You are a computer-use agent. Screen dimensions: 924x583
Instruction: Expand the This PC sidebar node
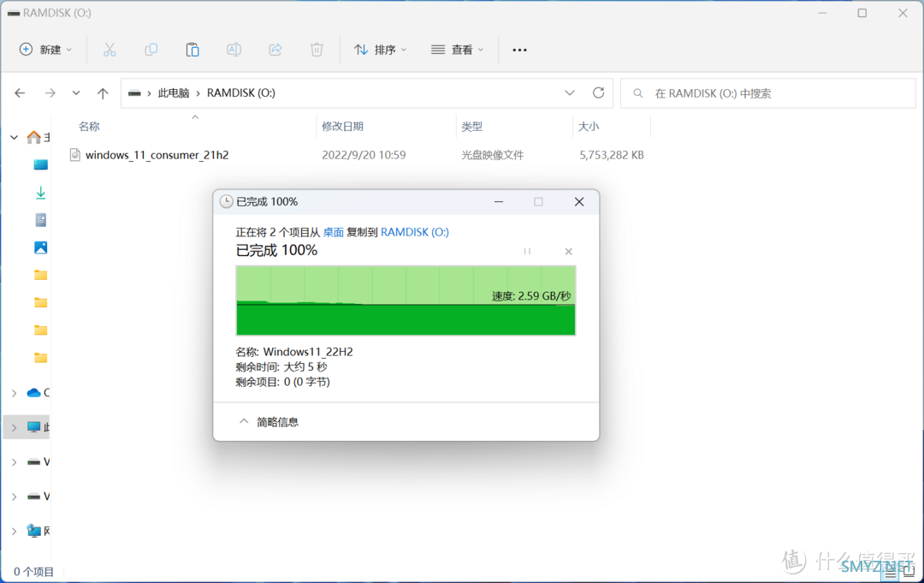(15, 427)
